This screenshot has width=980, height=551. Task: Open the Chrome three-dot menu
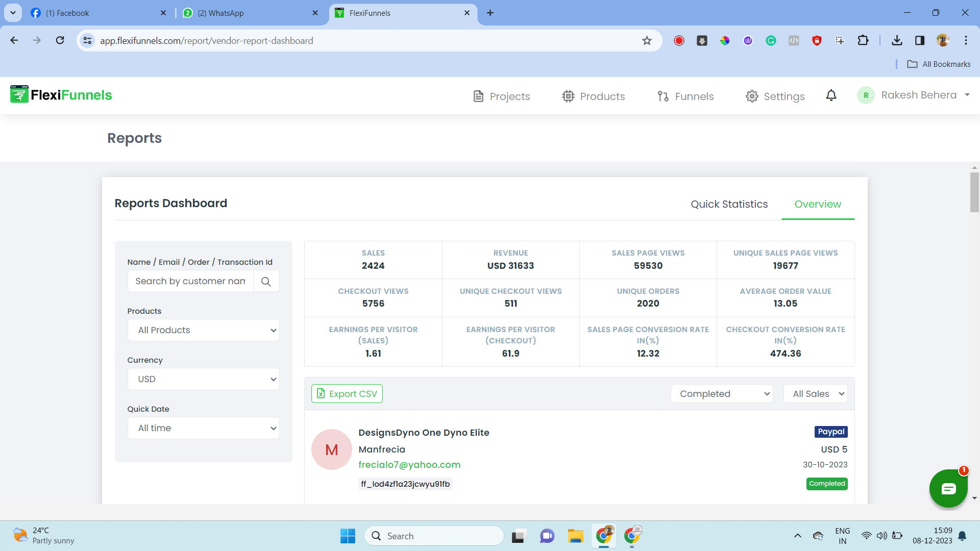(x=966, y=40)
